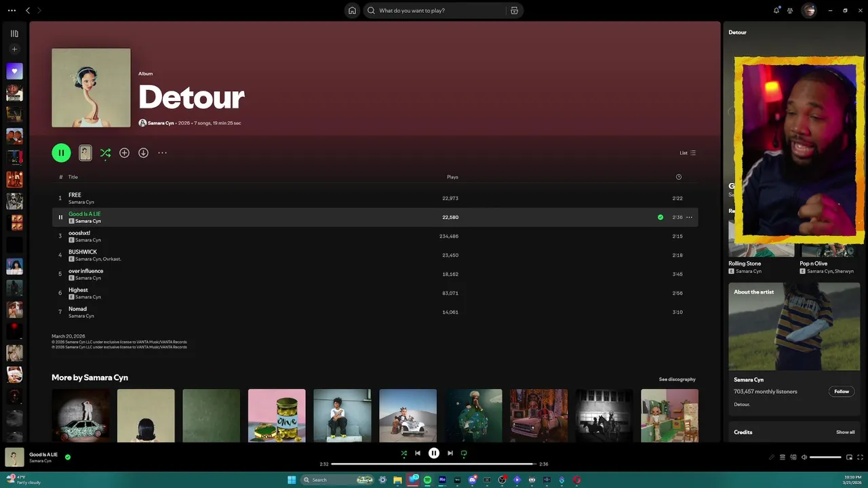
Task: Sort tracks by the Plays column header
Action: pos(452,177)
